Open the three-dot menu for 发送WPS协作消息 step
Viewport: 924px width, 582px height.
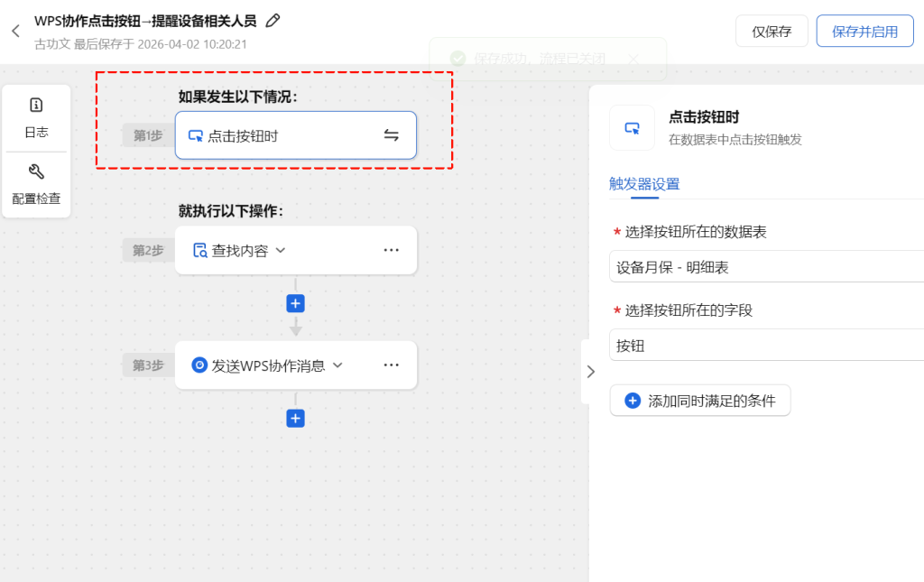392,365
